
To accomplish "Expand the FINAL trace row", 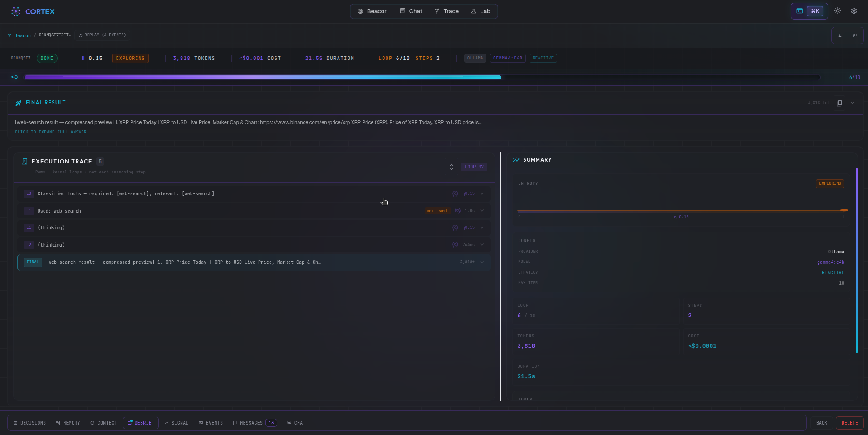I will coord(482,262).
